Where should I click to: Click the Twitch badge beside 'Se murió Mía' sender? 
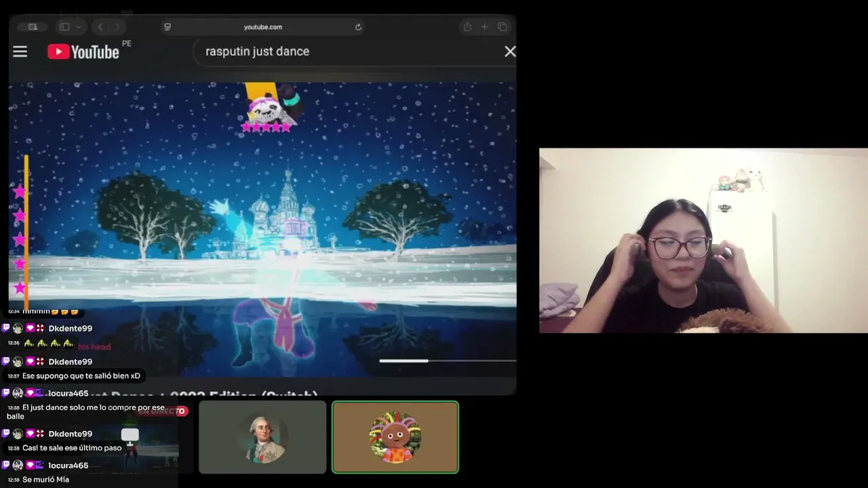(x=6, y=466)
